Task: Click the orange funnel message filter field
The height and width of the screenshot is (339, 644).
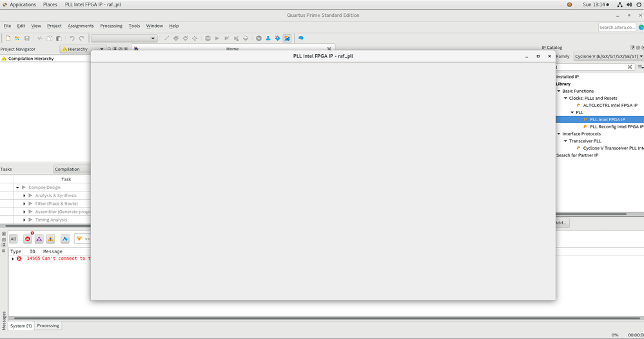Action: (83, 239)
